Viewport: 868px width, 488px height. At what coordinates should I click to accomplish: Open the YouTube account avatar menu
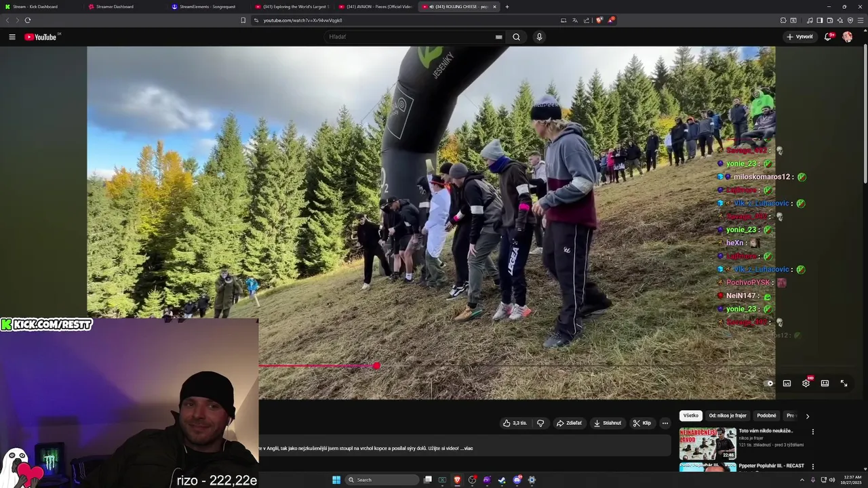[847, 37]
